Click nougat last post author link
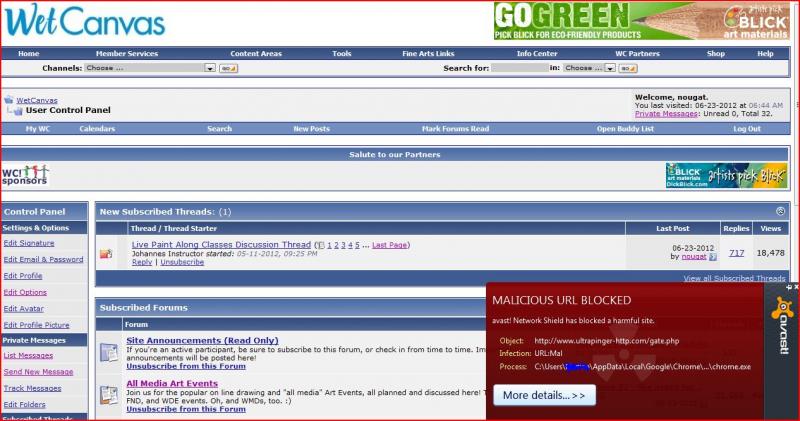 tap(694, 257)
